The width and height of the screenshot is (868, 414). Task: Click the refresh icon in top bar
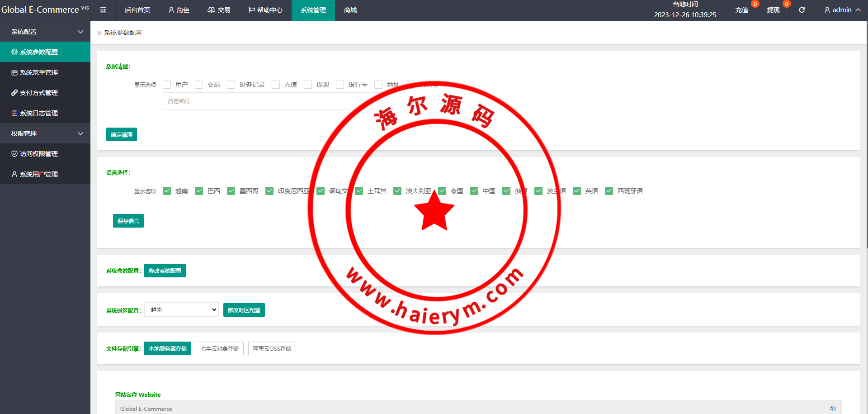point(802,10)
